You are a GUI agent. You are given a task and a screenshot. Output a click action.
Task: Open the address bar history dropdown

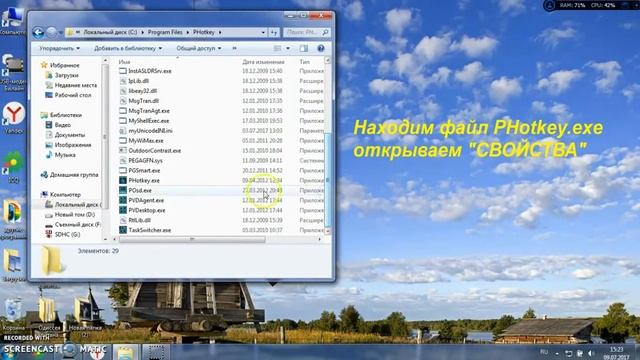pos(263,32)
